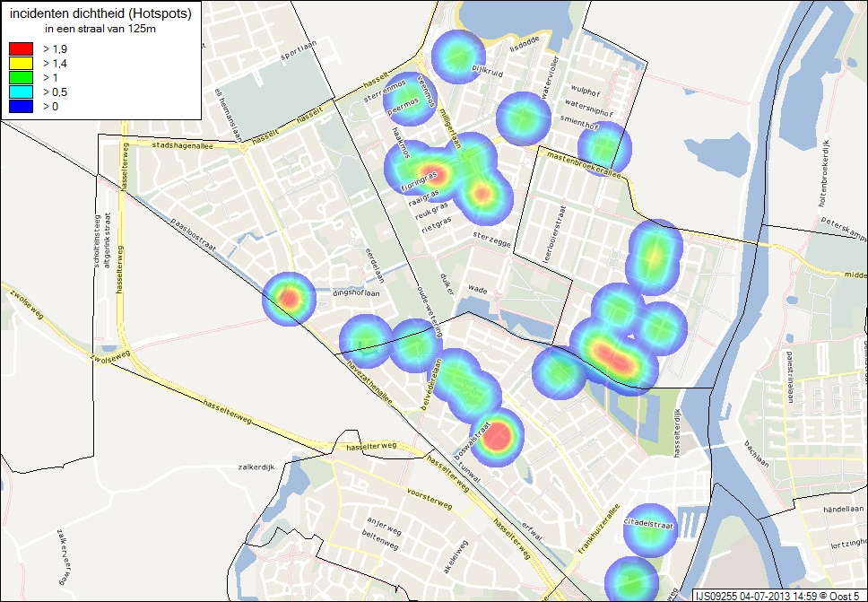Click the IJS09255 timestamp footer text
868x602 pixels.
click(x=779, y=595)
